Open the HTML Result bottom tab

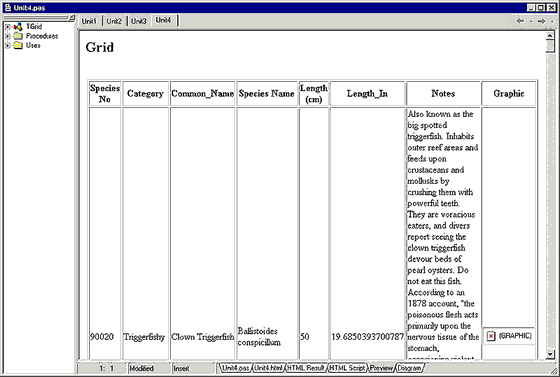(x=306, y=368)
